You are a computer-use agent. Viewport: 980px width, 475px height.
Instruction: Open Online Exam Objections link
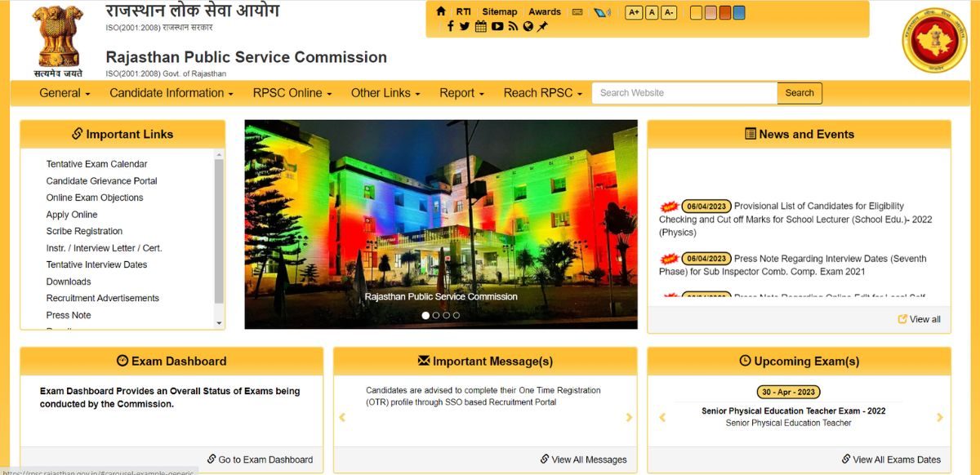95,198
